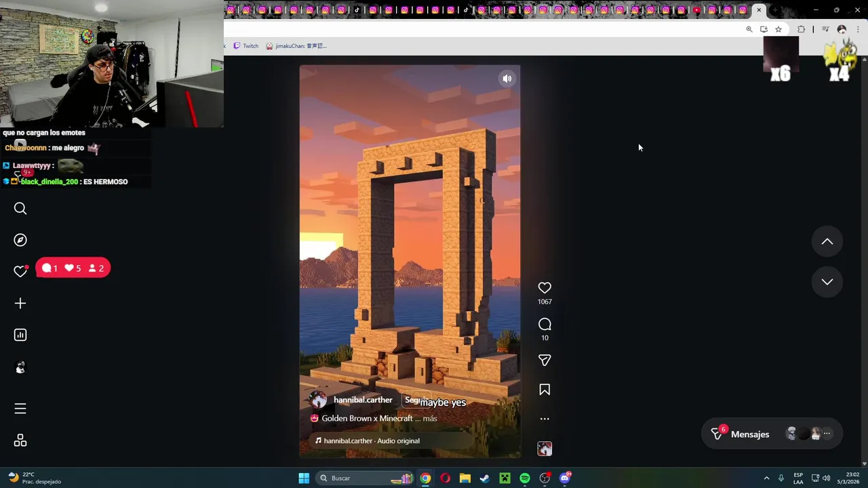868x488 pixels.
Task: Open reel options three dots
Action: point(545,419)
